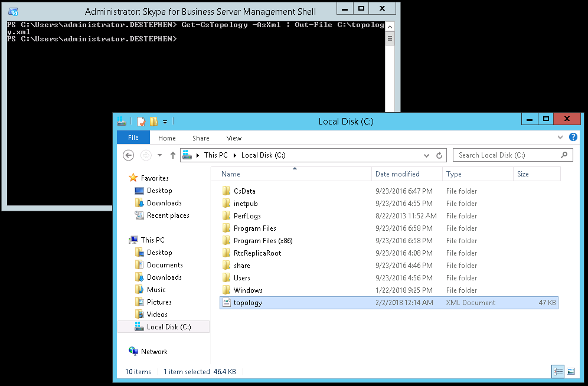Image resolution: width=588 pixels, height=386 pixels.
Task: Open the File menu tab
Action: (133, 138)
